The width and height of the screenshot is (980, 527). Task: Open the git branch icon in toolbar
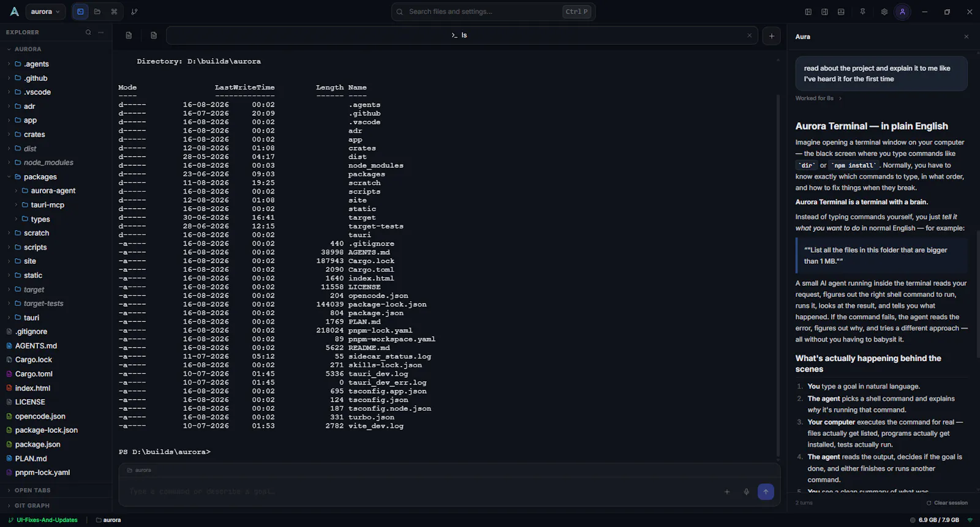coord(134,12)
